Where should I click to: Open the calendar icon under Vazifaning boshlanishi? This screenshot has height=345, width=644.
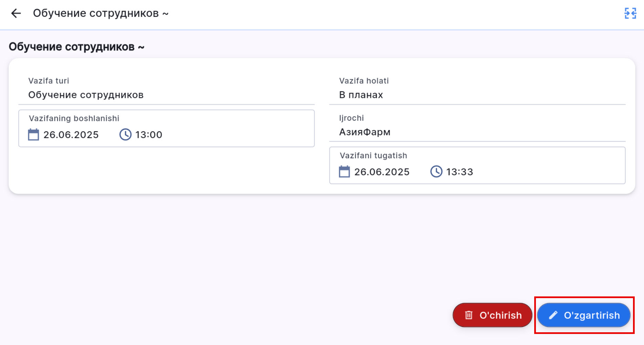pos(33,134)
